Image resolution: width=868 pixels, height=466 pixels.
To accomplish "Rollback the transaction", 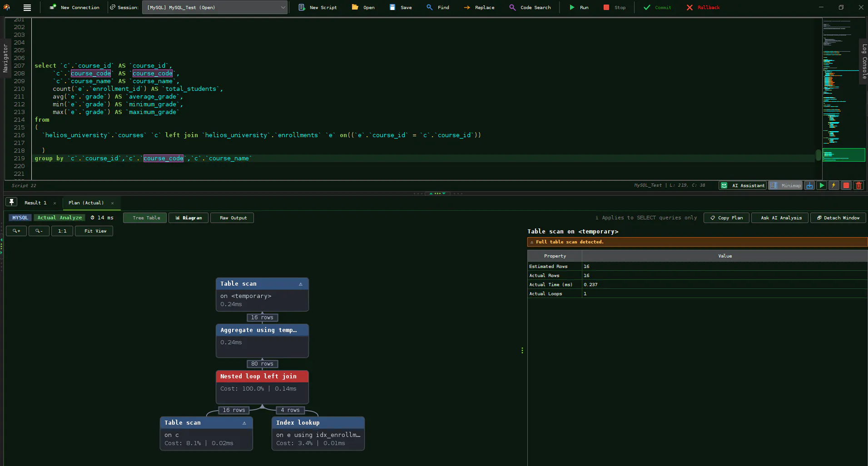I will [703, 7].
